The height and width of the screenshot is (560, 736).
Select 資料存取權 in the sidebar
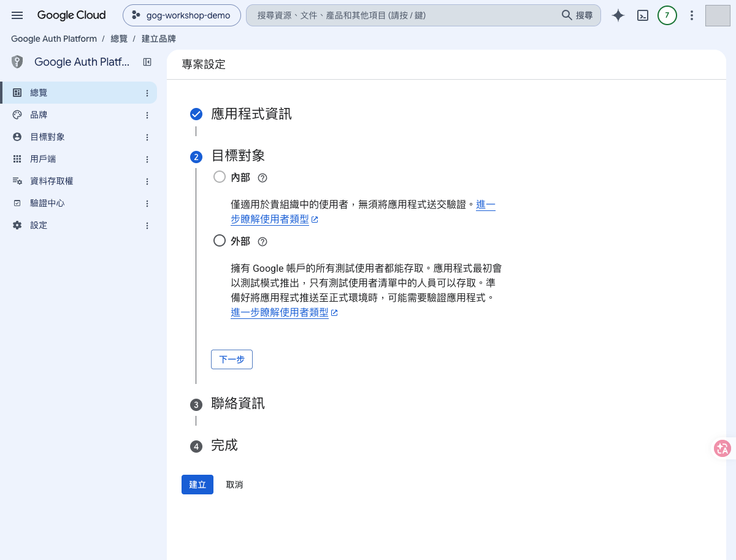(79, 181)
